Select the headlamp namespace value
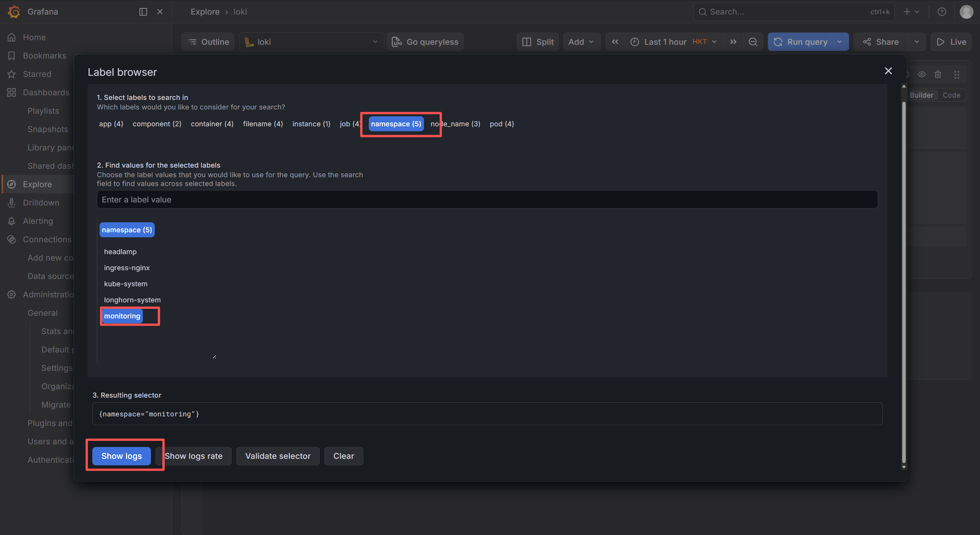Image resolution: width=980 pixels, height=535 pixels. 120,251
